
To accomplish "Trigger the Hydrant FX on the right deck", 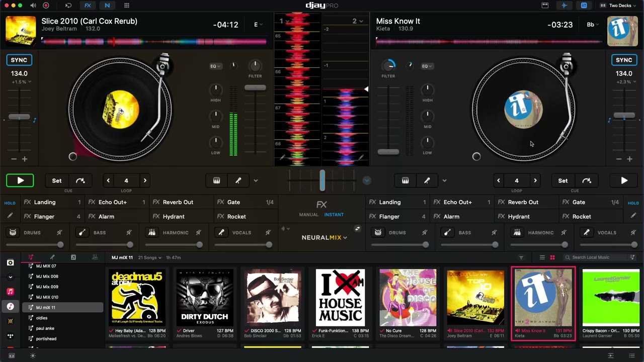I will (x=526, y=217).
